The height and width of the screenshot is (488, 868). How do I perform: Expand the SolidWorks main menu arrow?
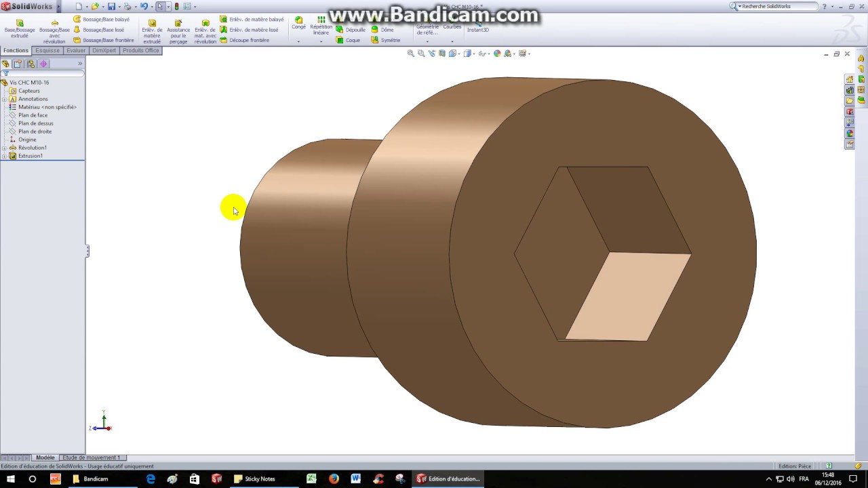[58, 7]
